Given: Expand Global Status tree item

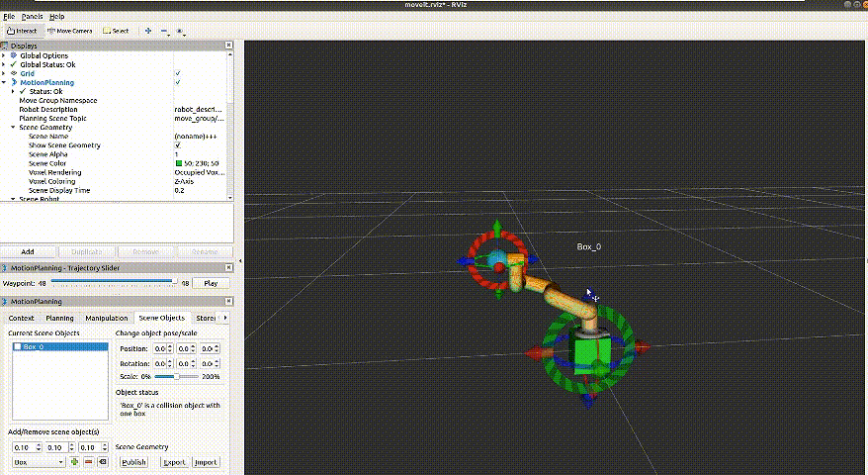Looking at the screenshot, I should point(4,64).
